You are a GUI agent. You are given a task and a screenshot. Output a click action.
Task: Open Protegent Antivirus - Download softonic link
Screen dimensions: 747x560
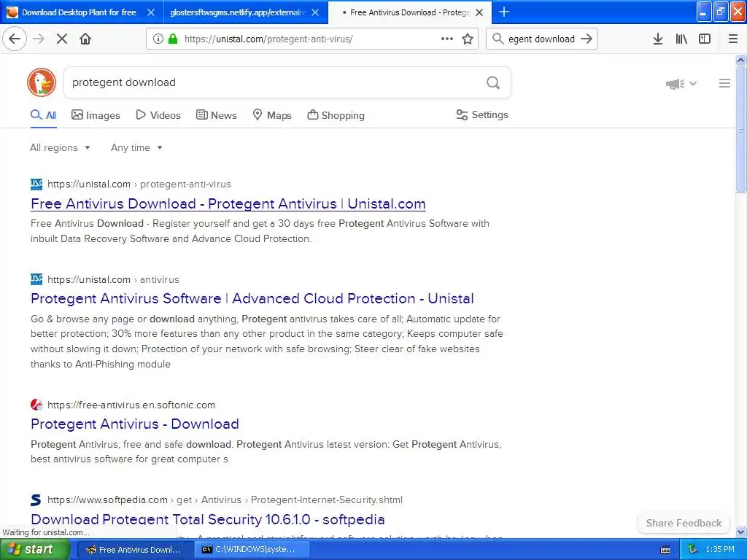[135, 424]
